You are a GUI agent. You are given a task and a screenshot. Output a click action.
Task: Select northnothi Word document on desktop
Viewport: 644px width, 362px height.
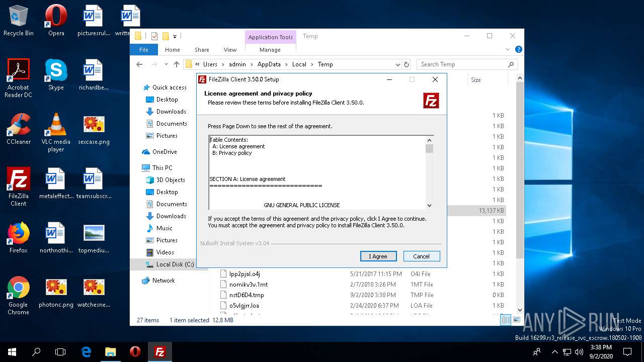(56, 237)
